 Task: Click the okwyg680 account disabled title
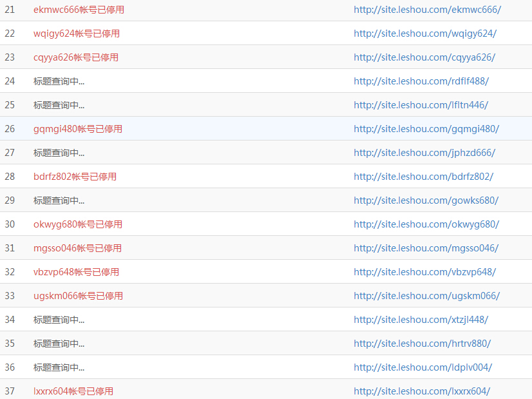(77, 224)
